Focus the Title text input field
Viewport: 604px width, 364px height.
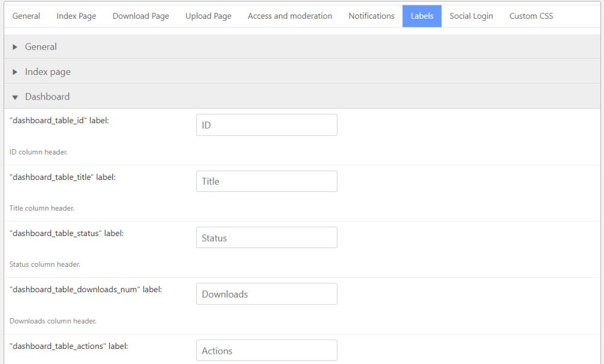tap(266, 181)
